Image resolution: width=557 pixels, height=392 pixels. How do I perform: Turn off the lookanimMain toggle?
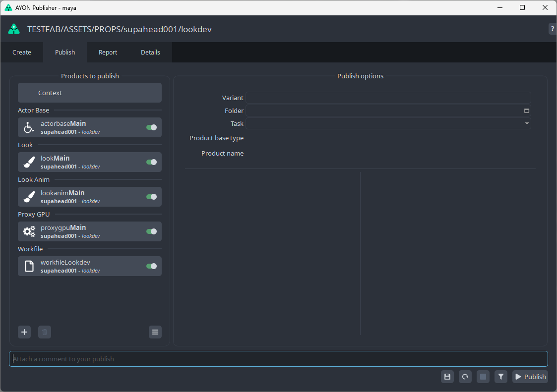152,197
